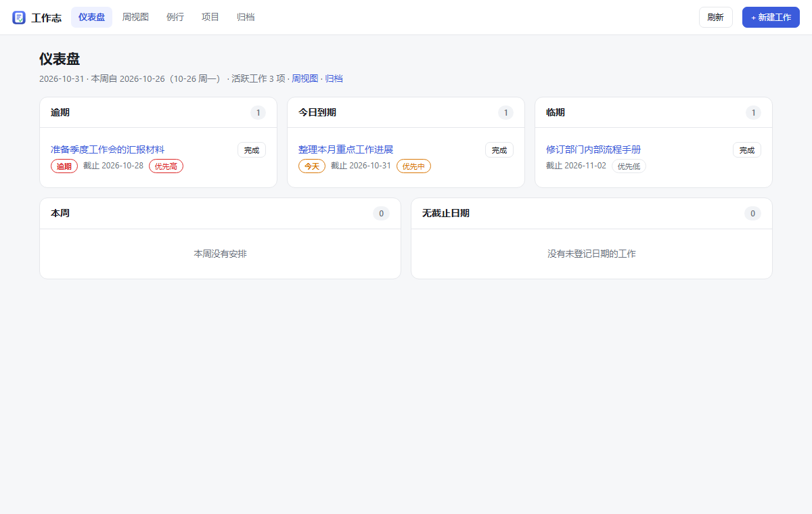Click the 工作志 brand name text
The image size is (812, 514).
[46, 18]
